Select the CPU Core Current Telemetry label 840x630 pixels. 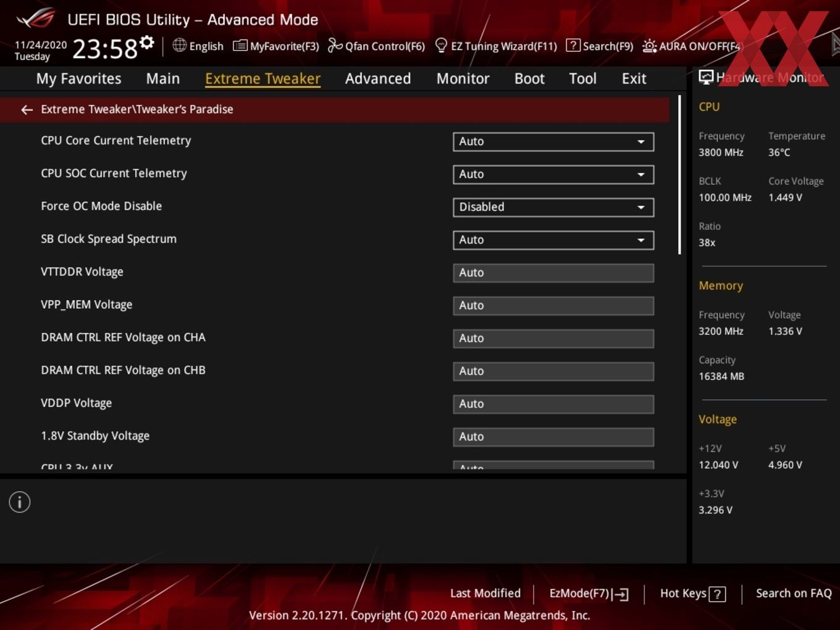tap(116, 141)
